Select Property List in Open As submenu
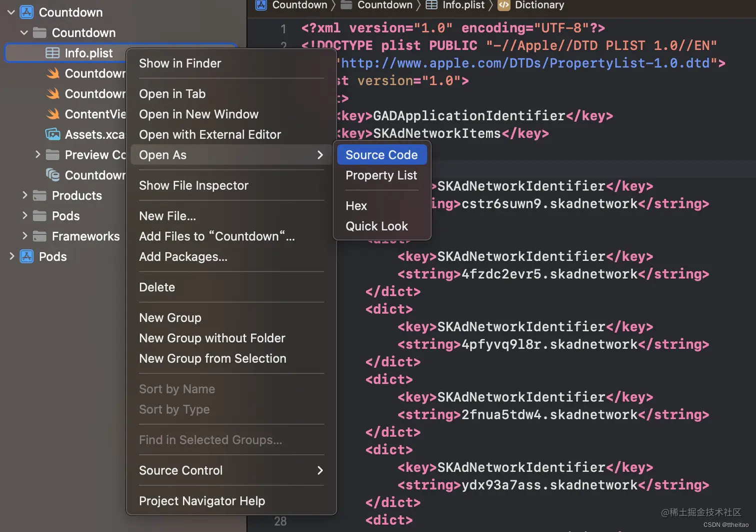This screenshot has height=532, width=756. pos(382,175)
